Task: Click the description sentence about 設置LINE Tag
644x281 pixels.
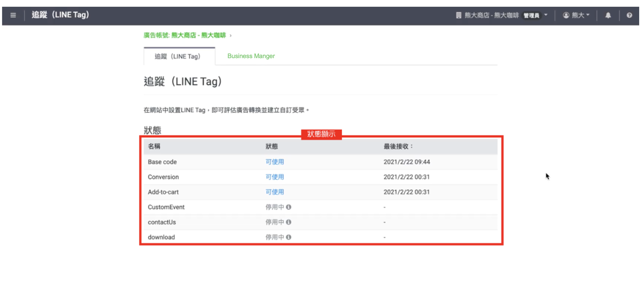Action: point(226,110)
